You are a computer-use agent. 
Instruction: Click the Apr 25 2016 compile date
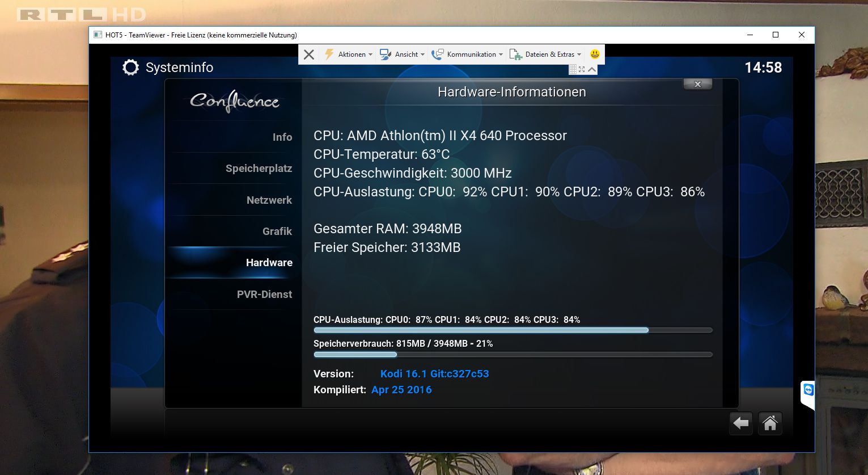(401, 389)
